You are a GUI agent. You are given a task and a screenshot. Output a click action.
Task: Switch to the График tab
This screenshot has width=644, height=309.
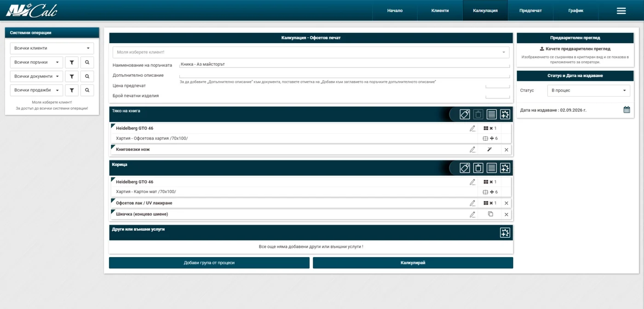click(x=575, y=11)
